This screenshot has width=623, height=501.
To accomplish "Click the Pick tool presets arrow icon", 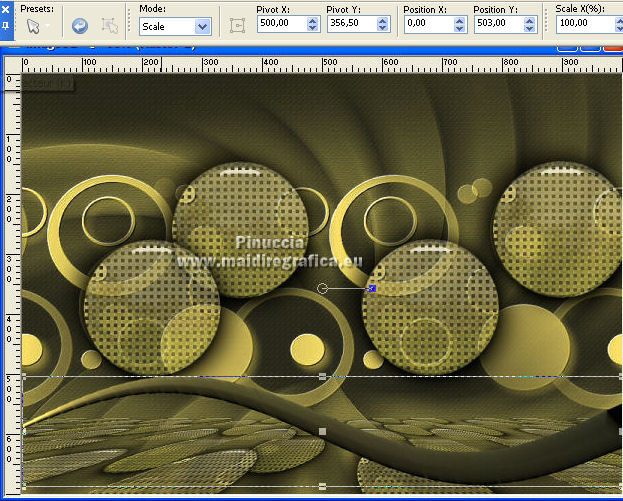I will tap(32, 26).
